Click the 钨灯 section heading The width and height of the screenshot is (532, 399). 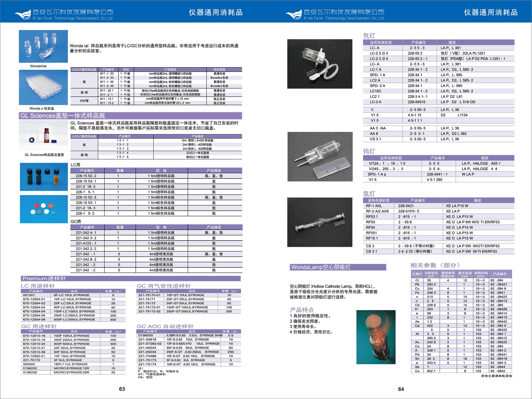click(369, 151)
